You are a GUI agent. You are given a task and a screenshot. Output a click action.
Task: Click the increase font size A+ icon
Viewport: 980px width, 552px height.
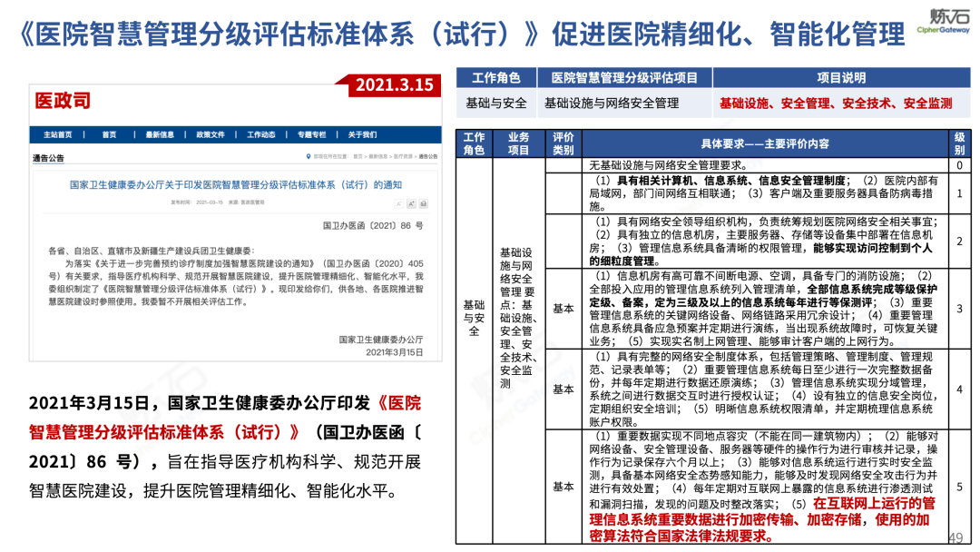pos(411,203)
